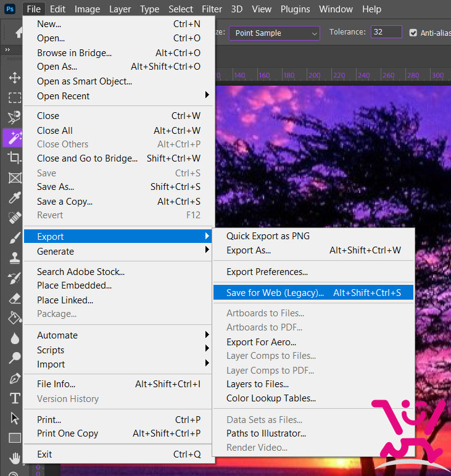Select the Brush tool
451x476 pixels.
(x=14, y=238)
